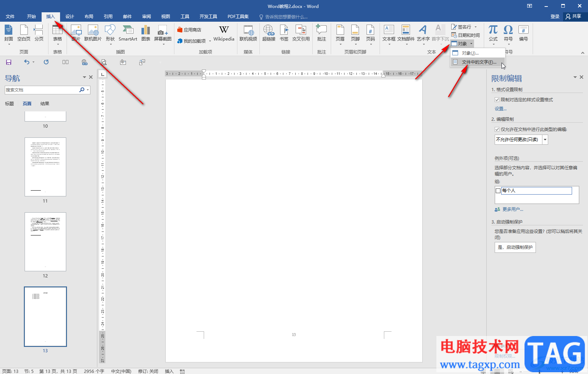Open the 设置... link for formatting restrictions
The height and width of the screenshot is (374, 588).
[500, 109]
